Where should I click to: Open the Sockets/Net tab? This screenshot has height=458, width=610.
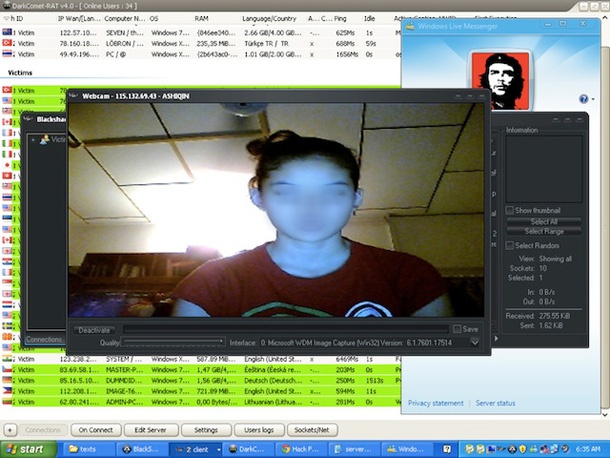[313, 430]
